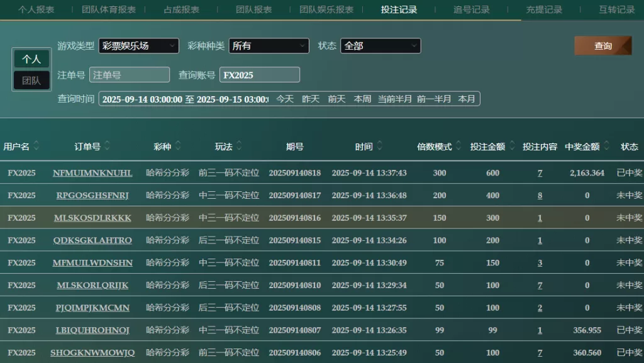The image size is (644, 363).
Task: Click the 查询时间 date range field
Action: coord(186,99)
